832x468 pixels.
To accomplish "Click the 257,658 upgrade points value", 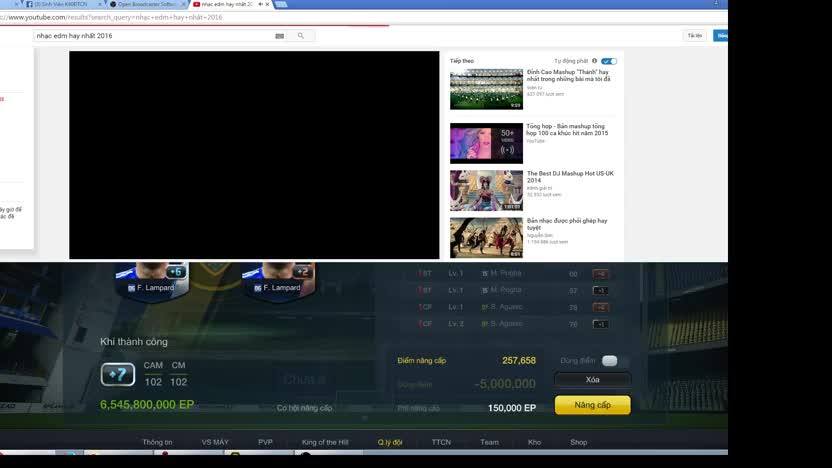I will pyautogui.click(x=519, y=361).
